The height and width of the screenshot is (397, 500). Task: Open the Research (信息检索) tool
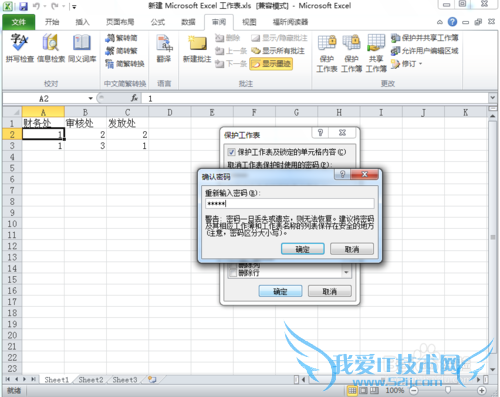51,48
